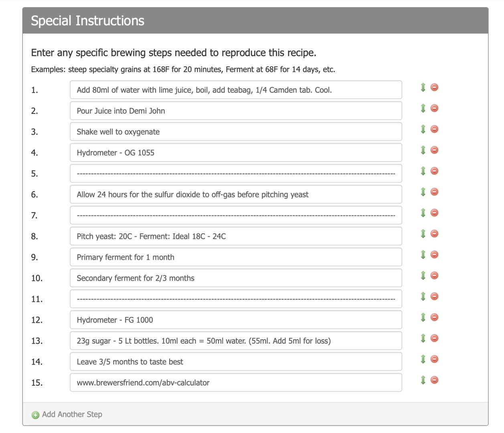Remove step 1 with red minus icon
Screen dimensions: 504x433
(434, 87)
